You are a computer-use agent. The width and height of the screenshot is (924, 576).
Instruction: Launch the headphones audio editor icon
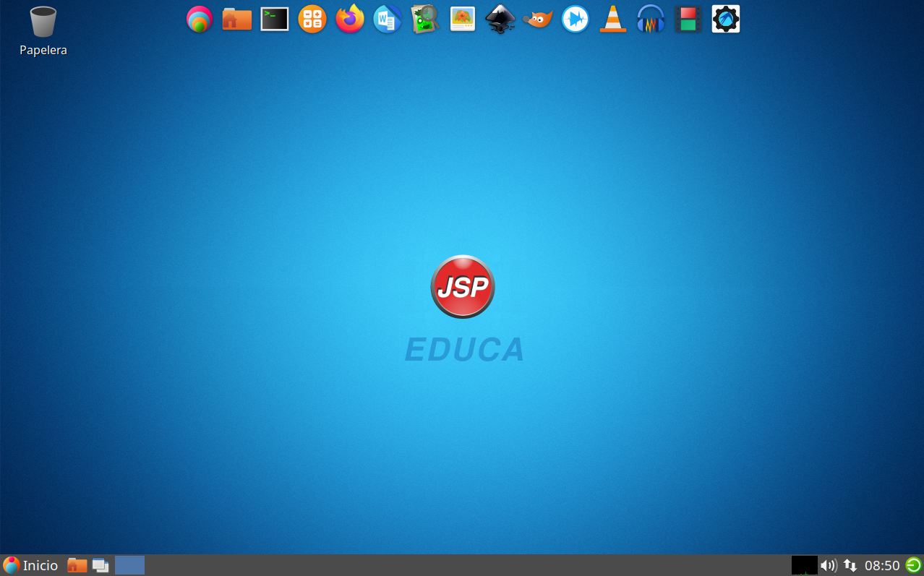pos(651,19)
